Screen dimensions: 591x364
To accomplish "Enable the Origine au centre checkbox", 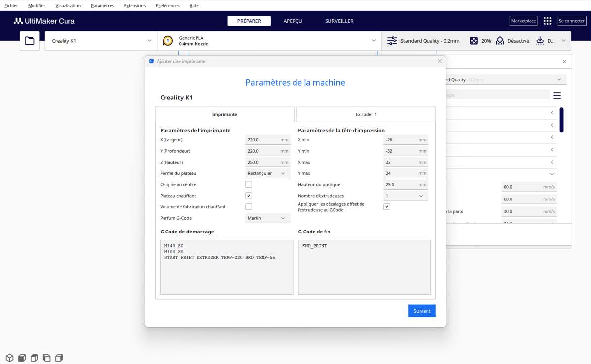I will [x=249, y=184].
